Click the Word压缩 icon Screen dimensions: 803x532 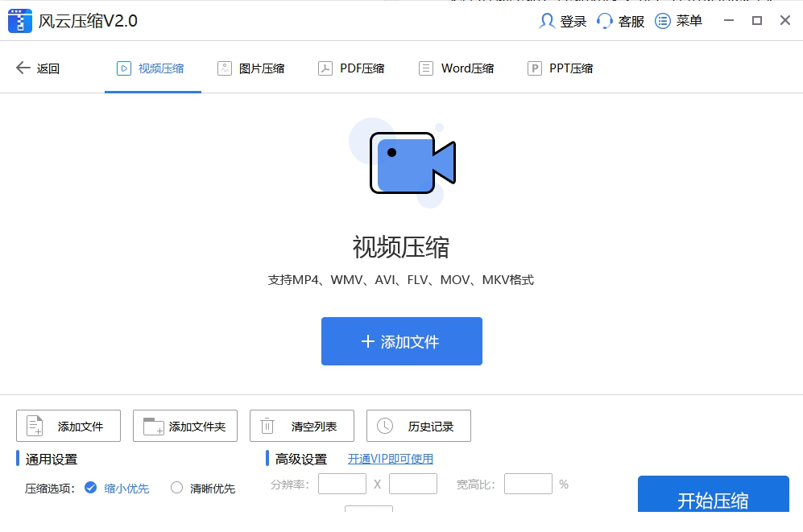(x=424, y=68)
